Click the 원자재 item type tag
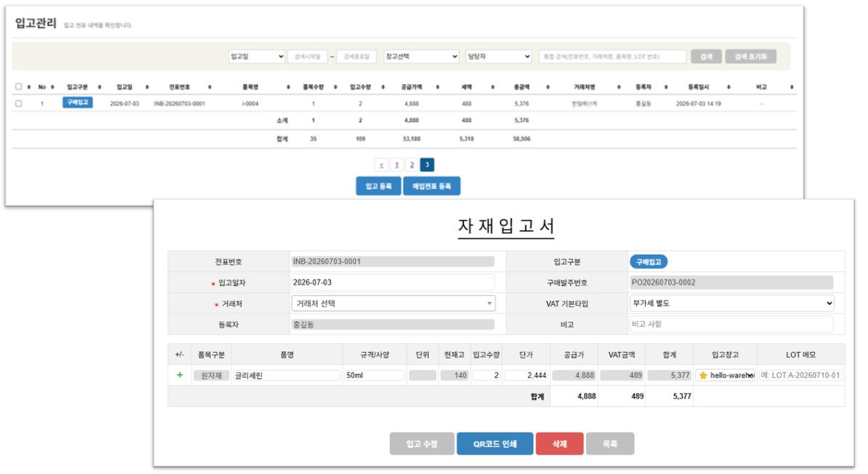868x474 pixels. (x=211, y=375)
